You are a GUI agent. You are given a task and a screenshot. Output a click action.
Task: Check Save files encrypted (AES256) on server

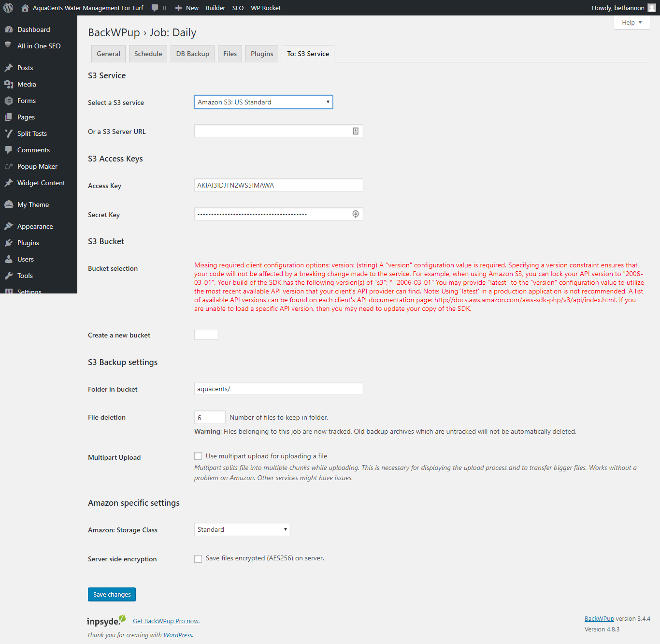tap(198, 559)
